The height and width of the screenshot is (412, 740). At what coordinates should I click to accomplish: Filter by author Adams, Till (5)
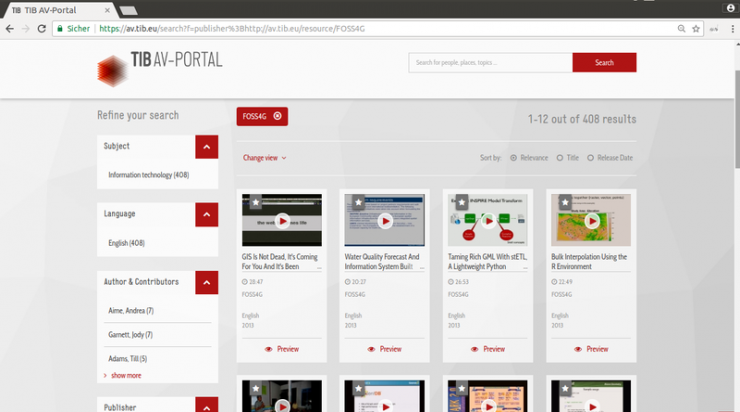[127, 359]
